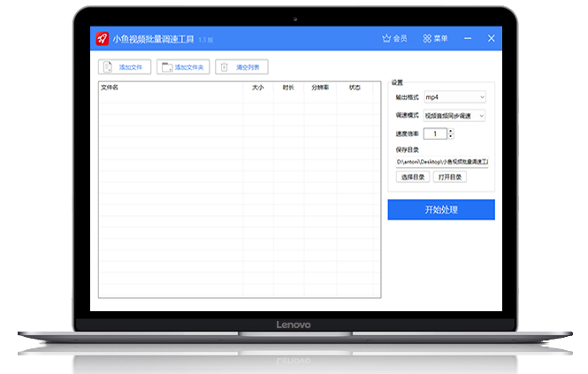The image size is (588, 374).
Task: Click the 1.3 版 version label
Action: coord(206,40)
